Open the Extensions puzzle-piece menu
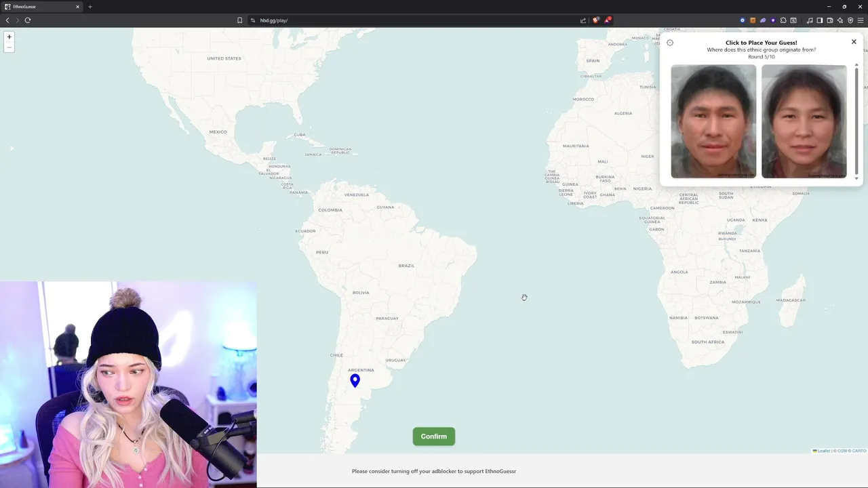 click(783, 20)
